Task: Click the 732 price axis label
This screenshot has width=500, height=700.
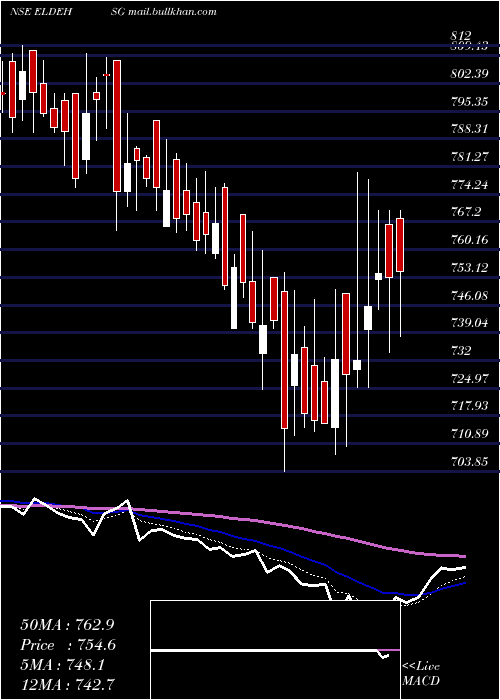Action: [x=461, y=351]
